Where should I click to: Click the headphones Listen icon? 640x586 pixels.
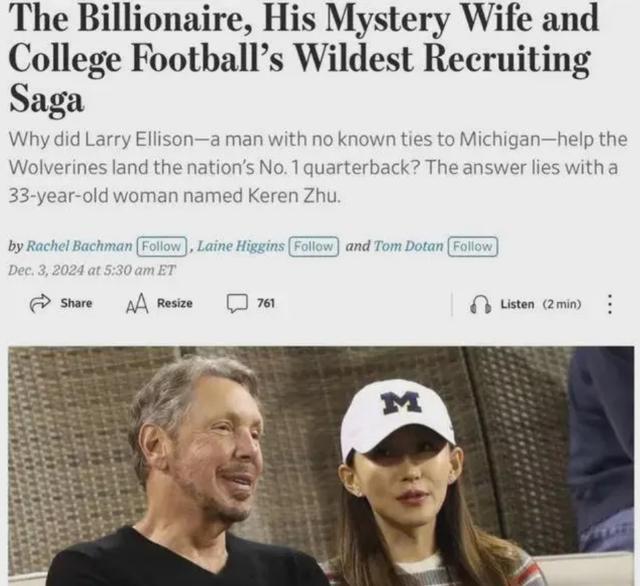pyautogui.click(x=480, y=304)
